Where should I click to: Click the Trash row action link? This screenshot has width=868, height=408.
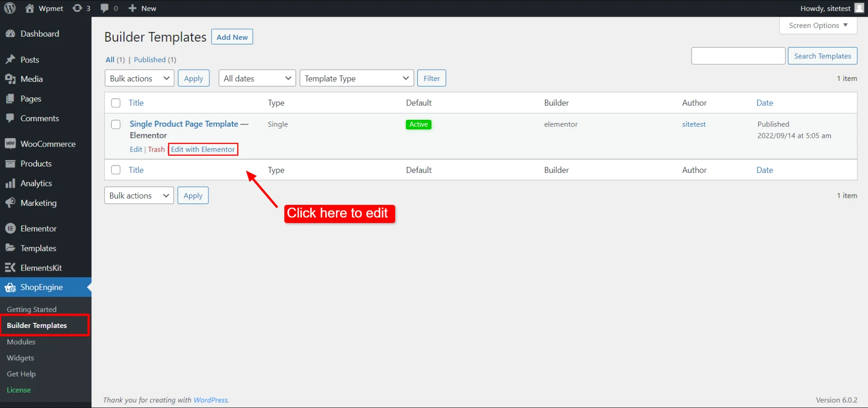pos(156,149)
